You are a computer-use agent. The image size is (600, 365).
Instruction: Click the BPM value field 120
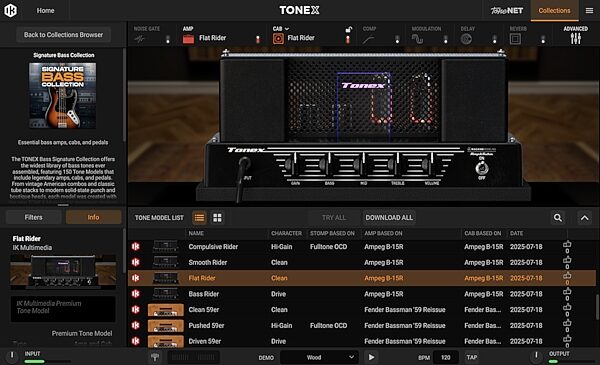click(x=445, y=357)
